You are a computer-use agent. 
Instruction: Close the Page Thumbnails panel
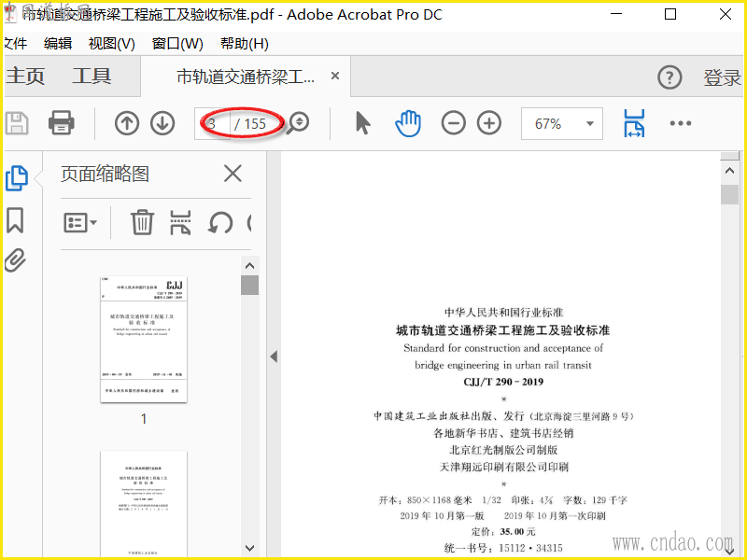click(x=233, y=174)
